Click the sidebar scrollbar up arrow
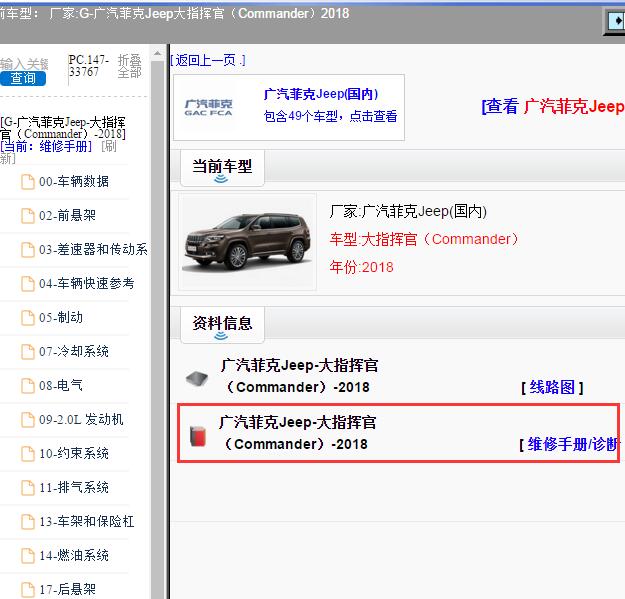 (157, 53)
